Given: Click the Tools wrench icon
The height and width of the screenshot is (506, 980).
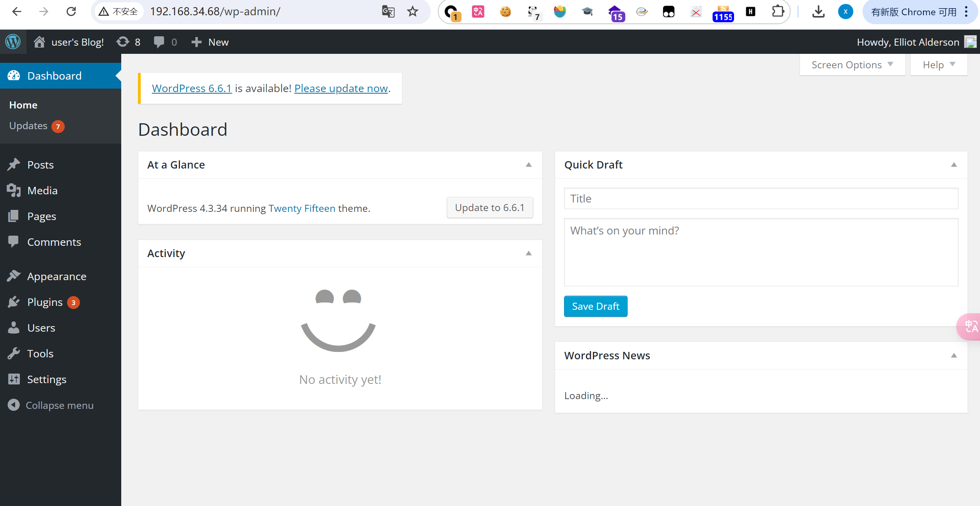Looking at the screenshot, I should 14,353.
